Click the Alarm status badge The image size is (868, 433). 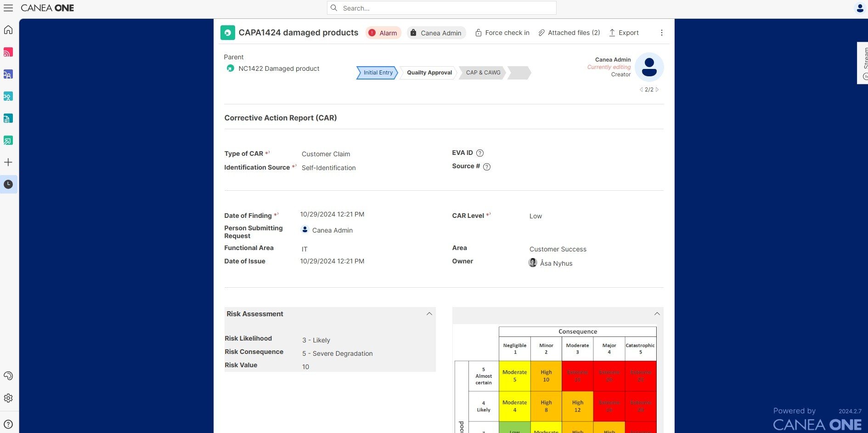pyautogui.click(x=383, y=33)
